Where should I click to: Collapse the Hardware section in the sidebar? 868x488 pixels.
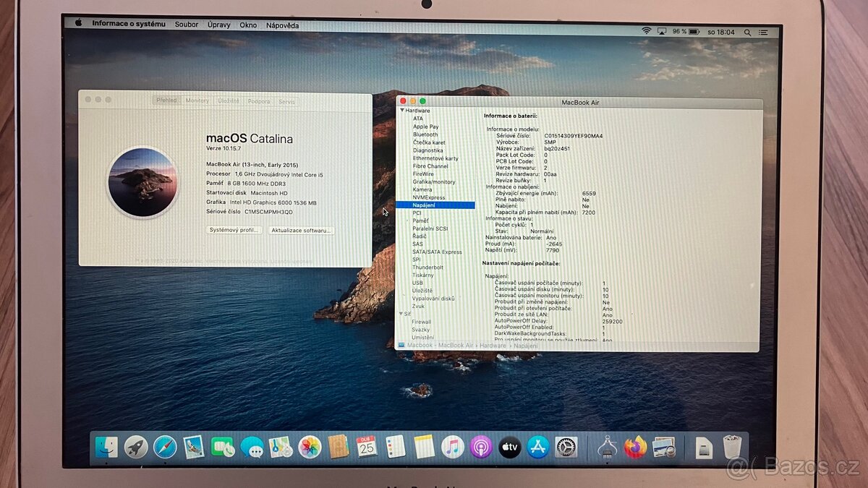(x=403, y=111)
